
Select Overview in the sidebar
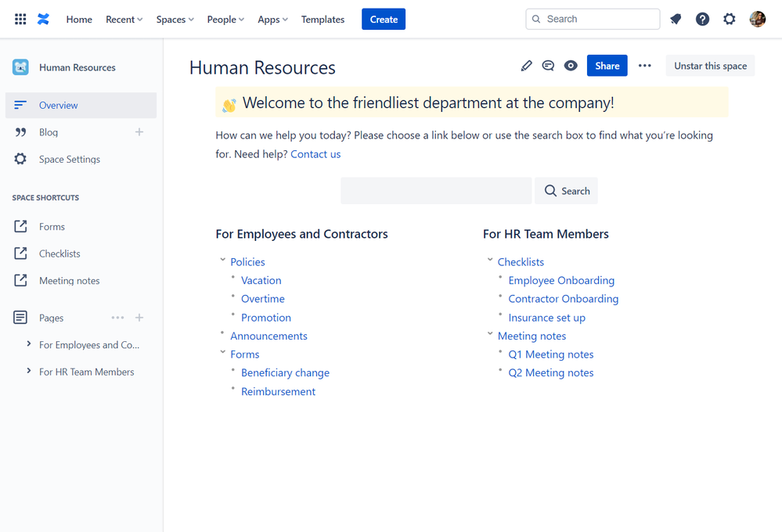point(81,105)
